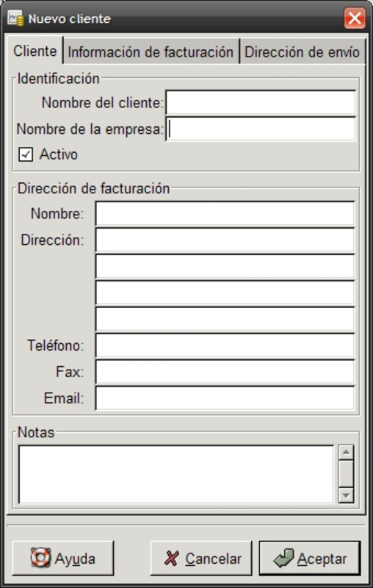
Task: Select the fourth Dirección line field
Action: [x=225, y=319]
